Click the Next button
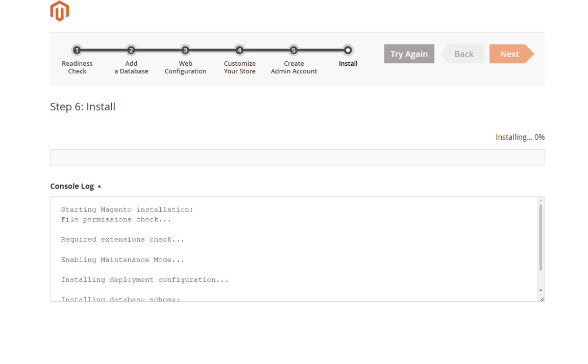588x364 pixels. pos(511,54)
